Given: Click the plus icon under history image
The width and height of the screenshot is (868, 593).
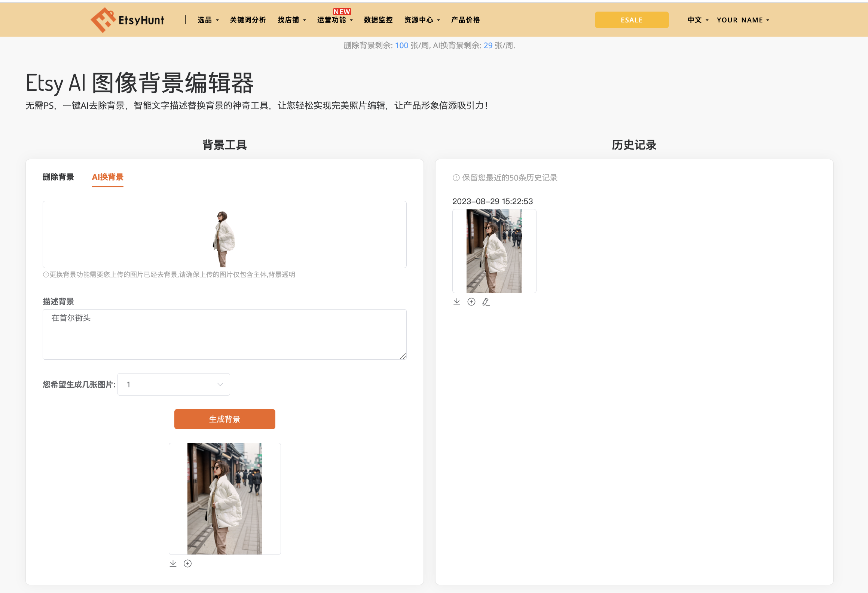Looking at the screenshot, I should click(x=471, y=302).
